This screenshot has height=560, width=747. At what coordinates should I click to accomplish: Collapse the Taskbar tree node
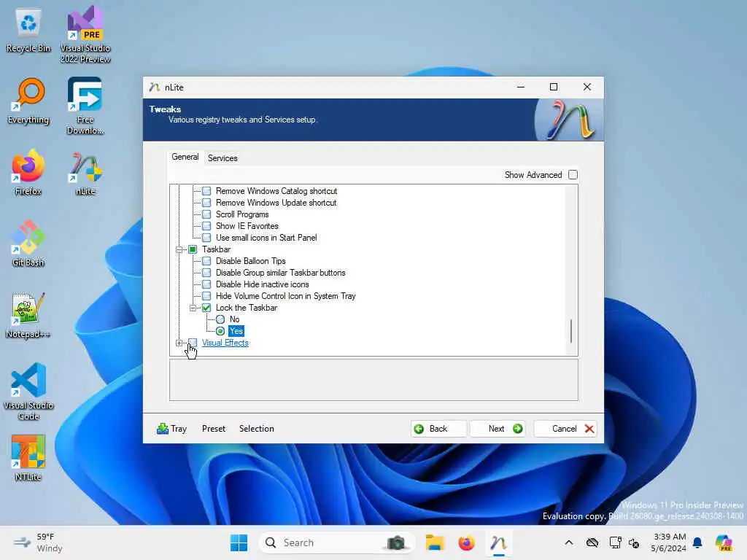[x=179, y=249]
